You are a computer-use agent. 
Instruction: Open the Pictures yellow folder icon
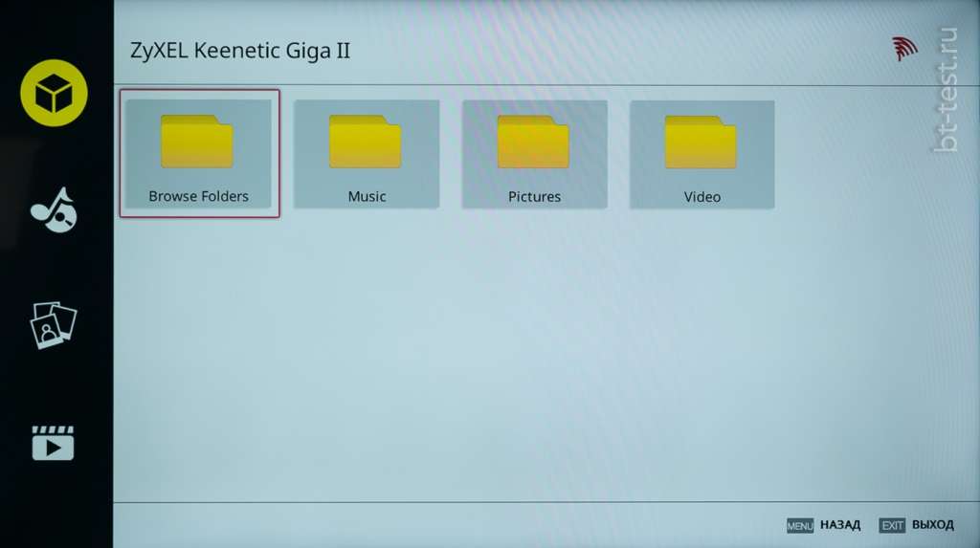tap(533, 142)
